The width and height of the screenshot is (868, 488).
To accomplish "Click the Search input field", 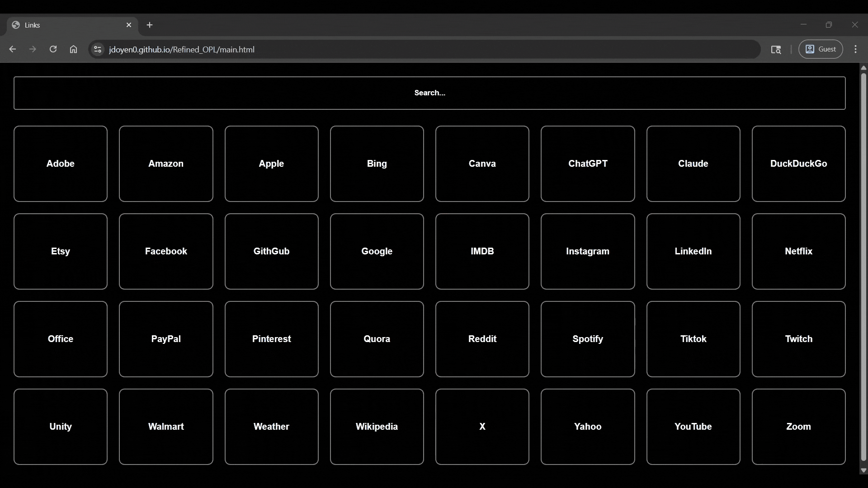I will point(429,93).
